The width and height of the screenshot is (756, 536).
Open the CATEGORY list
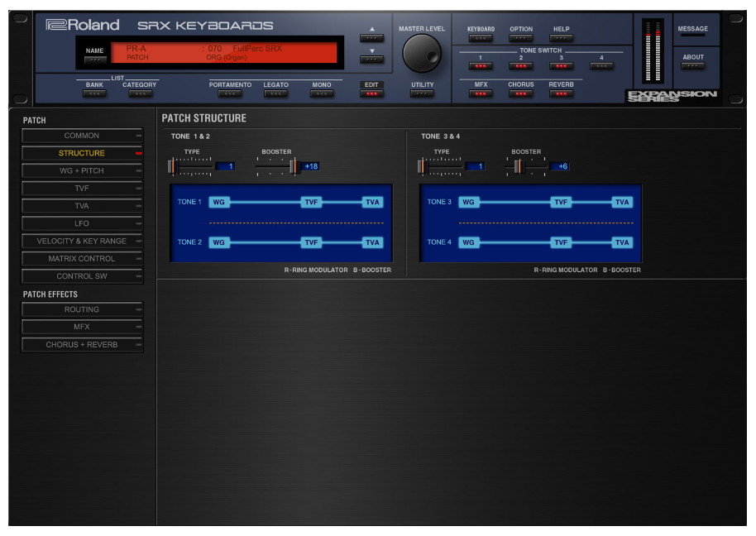140,93
